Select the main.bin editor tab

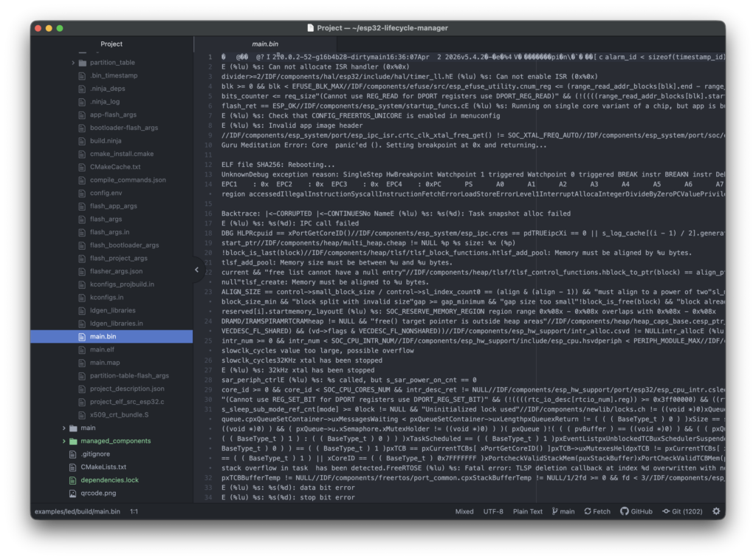point(265,44)
